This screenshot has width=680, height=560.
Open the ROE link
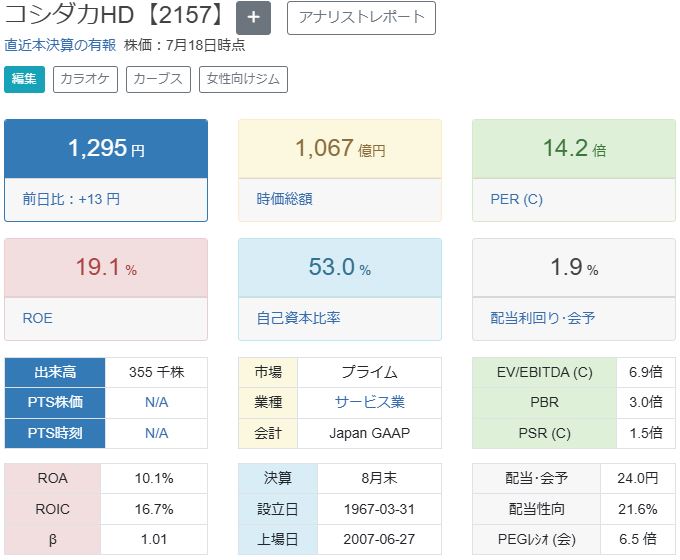click(38, 318)
